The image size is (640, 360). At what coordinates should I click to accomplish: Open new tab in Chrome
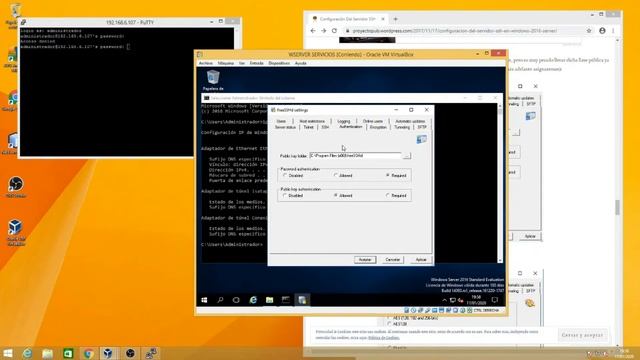click(x=395, y=19)
